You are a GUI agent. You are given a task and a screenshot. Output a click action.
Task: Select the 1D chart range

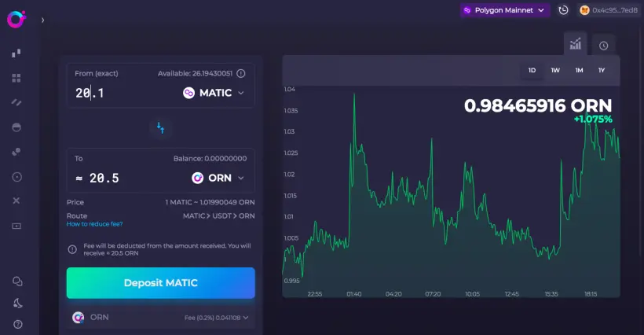click(x=532, y=70)
